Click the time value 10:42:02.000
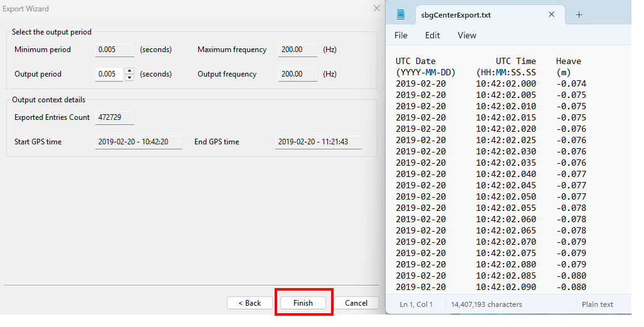The image size is (644, 327). click(x=506, y=84)
